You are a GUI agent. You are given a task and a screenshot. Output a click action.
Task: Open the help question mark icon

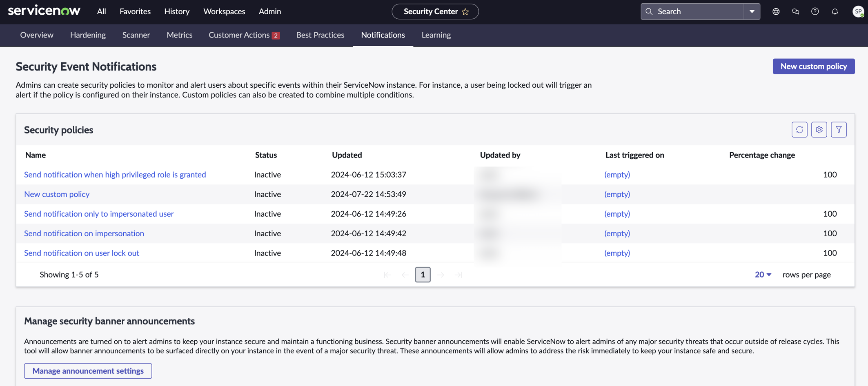815,11
